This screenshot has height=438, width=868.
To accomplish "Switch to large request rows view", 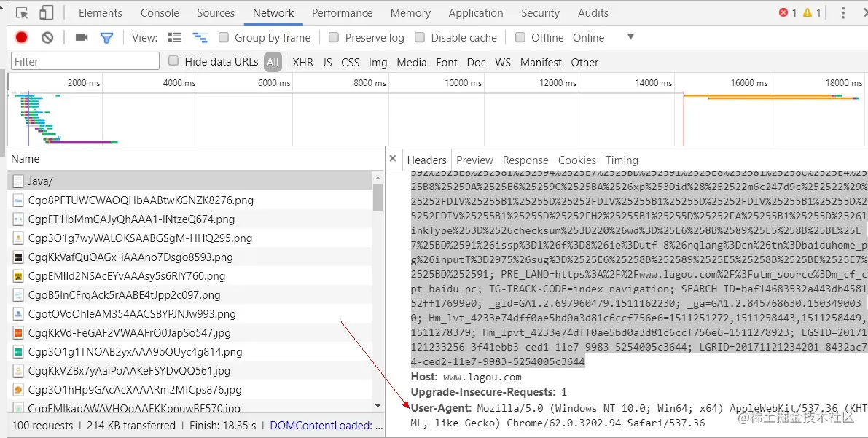I will (x=175, y=37).
